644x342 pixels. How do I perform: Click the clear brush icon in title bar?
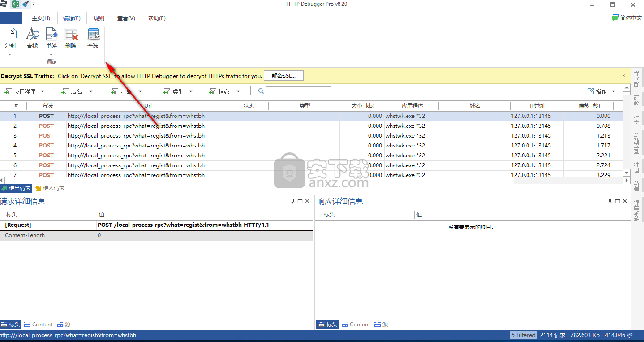coord(26,4)
